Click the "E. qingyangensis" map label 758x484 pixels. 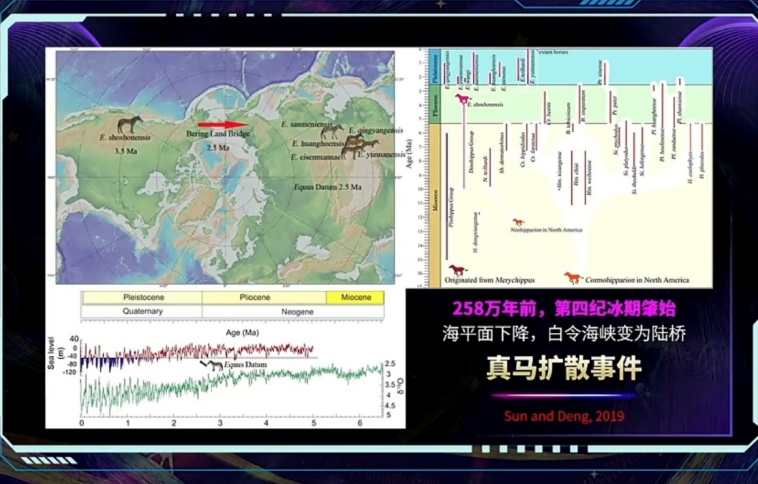[x=376, y=131]
